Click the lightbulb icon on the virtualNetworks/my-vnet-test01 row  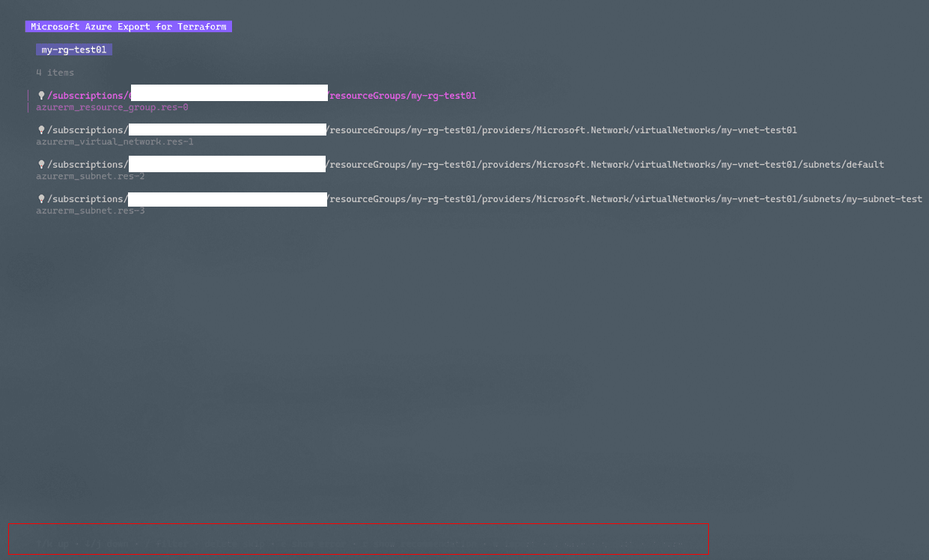click(x=41, y=130)
